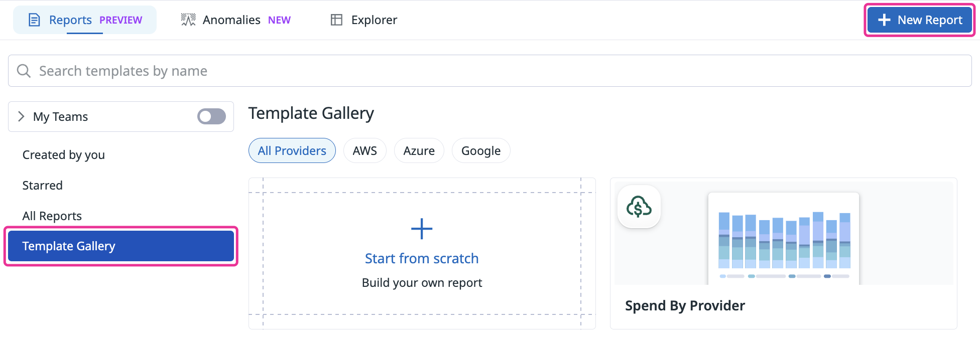980x341 pixels.
Task: Click the Explorer table icon
Action: (336, 20)
